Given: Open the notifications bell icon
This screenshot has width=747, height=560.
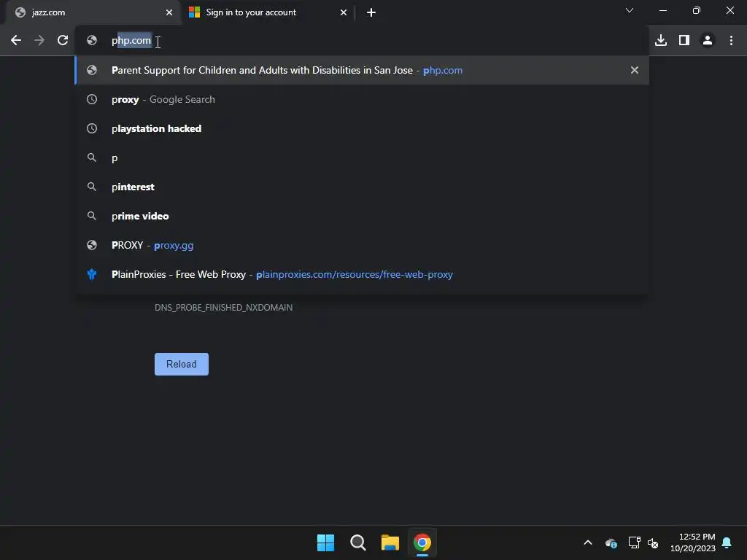Looking at the screenshot, I should coord(727,542).
